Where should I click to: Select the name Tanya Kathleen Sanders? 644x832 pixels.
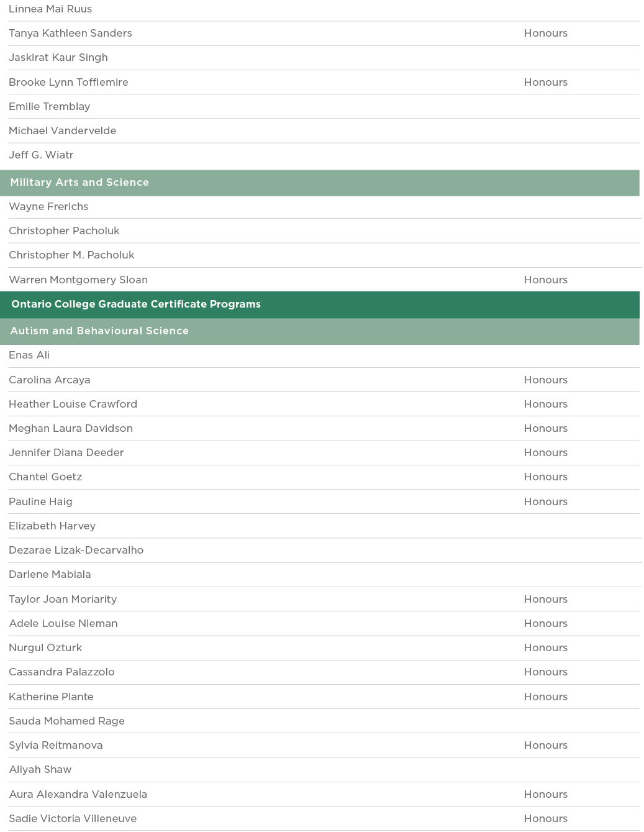(x=70, y=34)
